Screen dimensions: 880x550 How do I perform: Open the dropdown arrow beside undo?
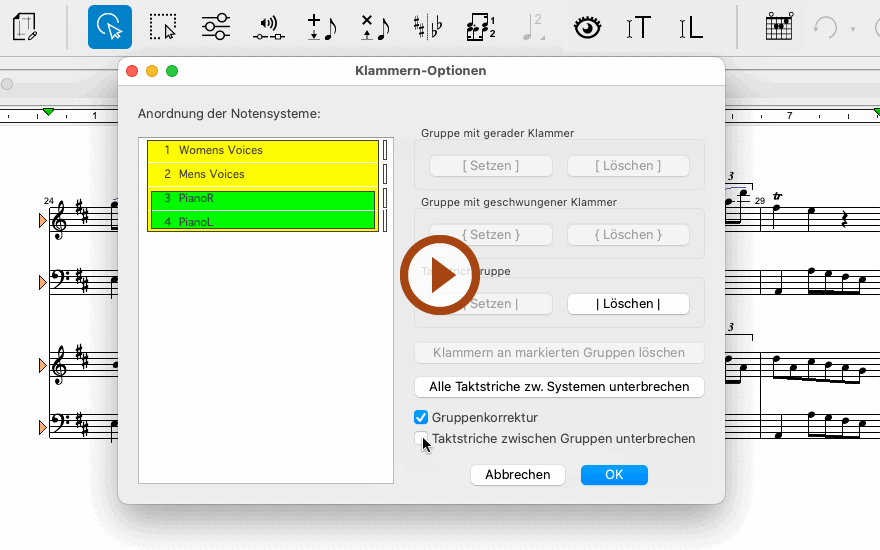(x=853, y=28)
